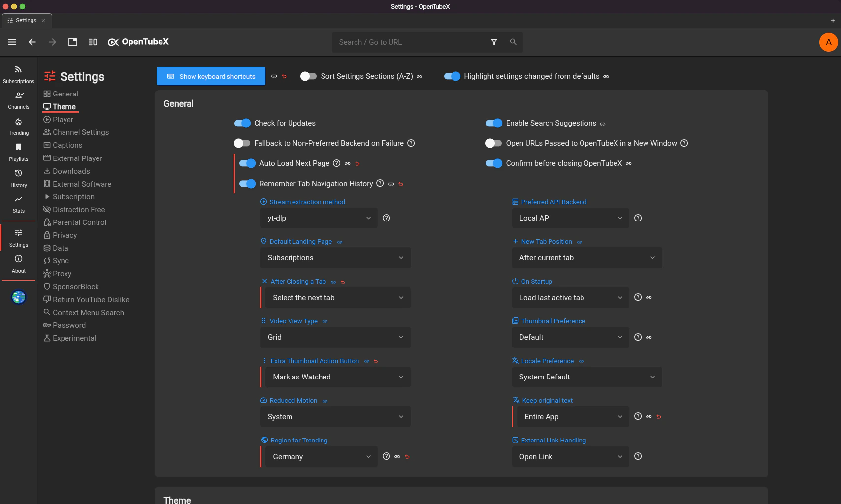Click the magnifier search icon
This screenshot has width=841, height=504.
(x=513, y=42)
